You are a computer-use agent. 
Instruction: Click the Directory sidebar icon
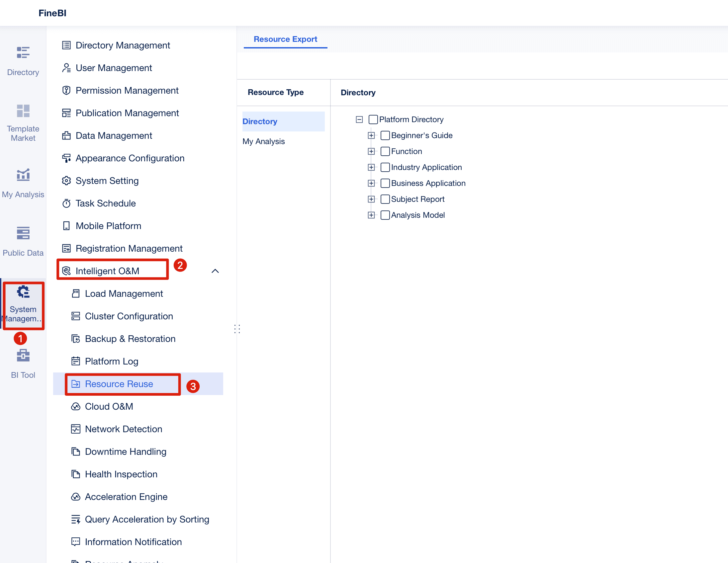point(23,53)
